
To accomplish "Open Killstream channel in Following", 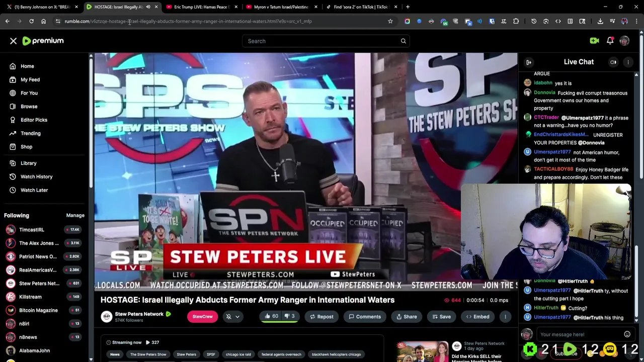I will click(30, 297).
